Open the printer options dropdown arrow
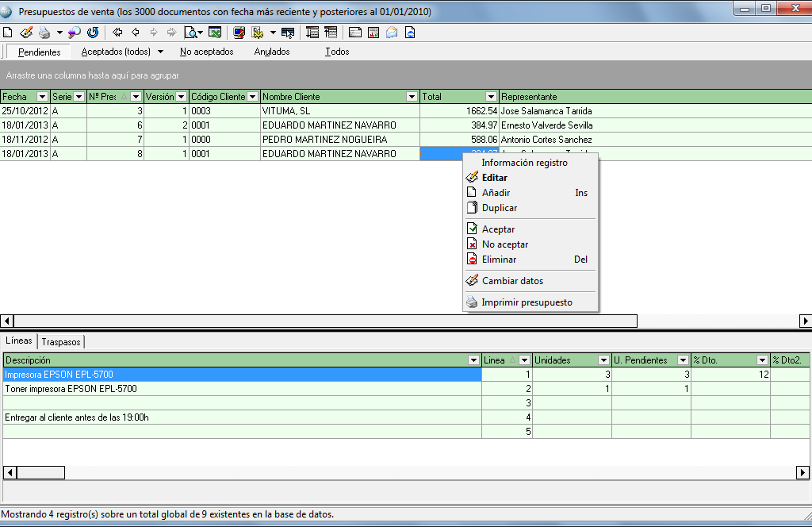 click(59, 33)
